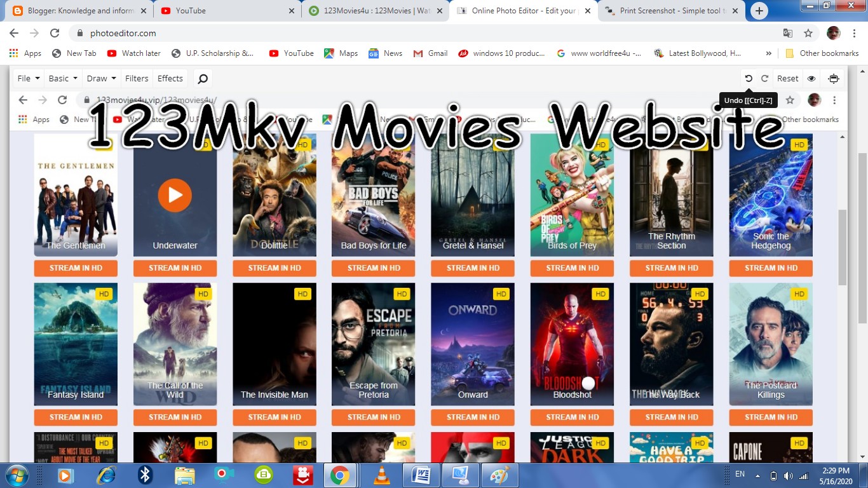Screen dimensions: 868x488
Task: Open the EN language indicator
Action: click(x=740, y=474)
